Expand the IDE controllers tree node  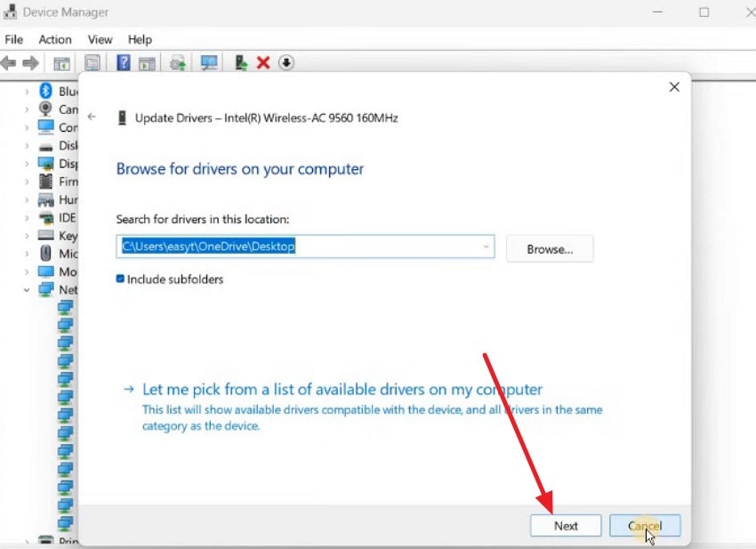tap(27, 218)
